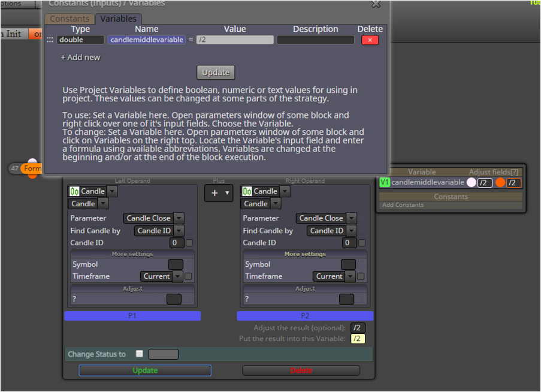The height and width of the screenshot is (392, 541).
Task: Click the candle icon in Left Operand
Action: click(x=74, y=191)
